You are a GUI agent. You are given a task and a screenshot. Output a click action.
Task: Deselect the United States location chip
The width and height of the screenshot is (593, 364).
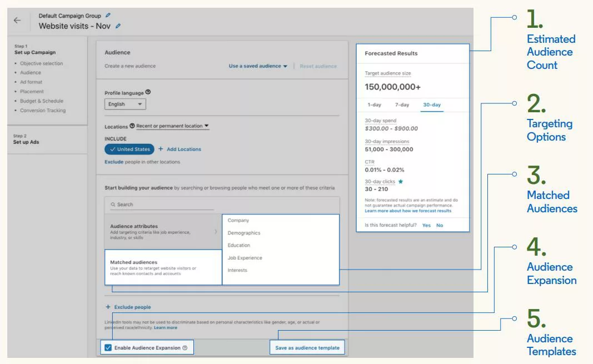pos(129,149)
